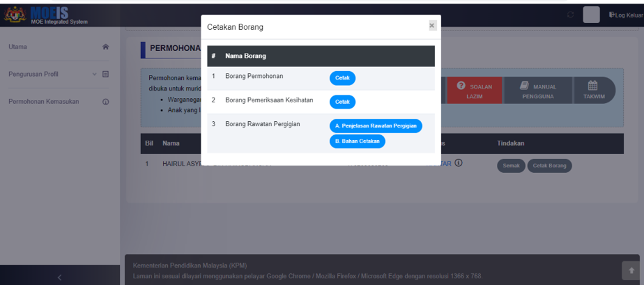Open Manual Pengguna via the book icon
This screenshot has height=285, width=644.
click(x=524, y=85)
